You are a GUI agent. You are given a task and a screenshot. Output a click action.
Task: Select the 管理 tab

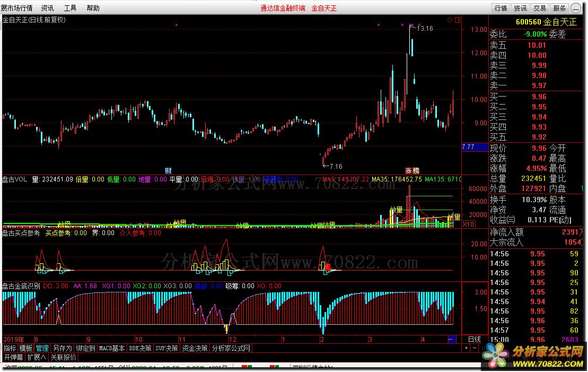pyautogui.click(x=42, y=348)
